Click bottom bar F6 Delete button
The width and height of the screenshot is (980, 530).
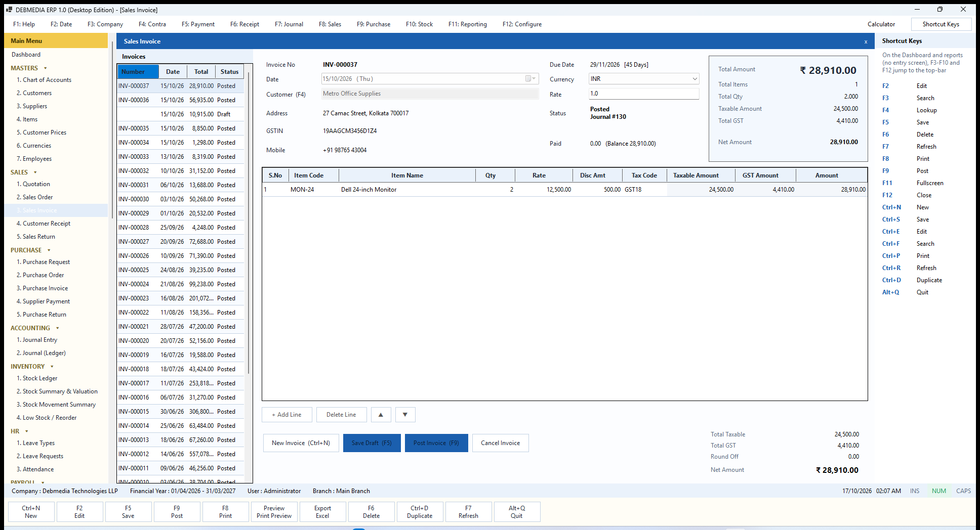point(371,512)
